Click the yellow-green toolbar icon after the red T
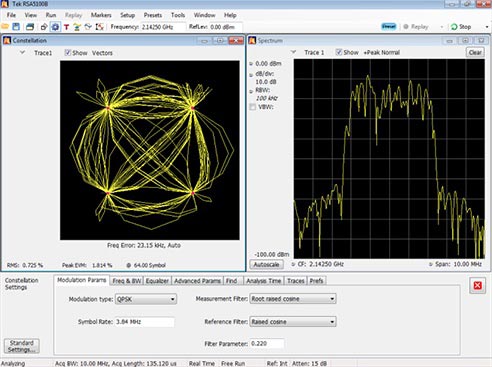 (77, 27)
